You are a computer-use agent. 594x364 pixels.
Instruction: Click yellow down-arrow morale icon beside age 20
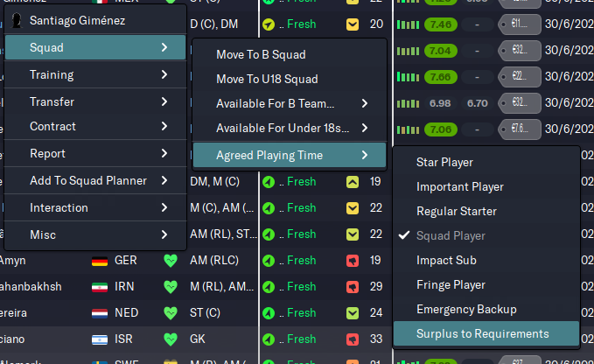(353, 24)
